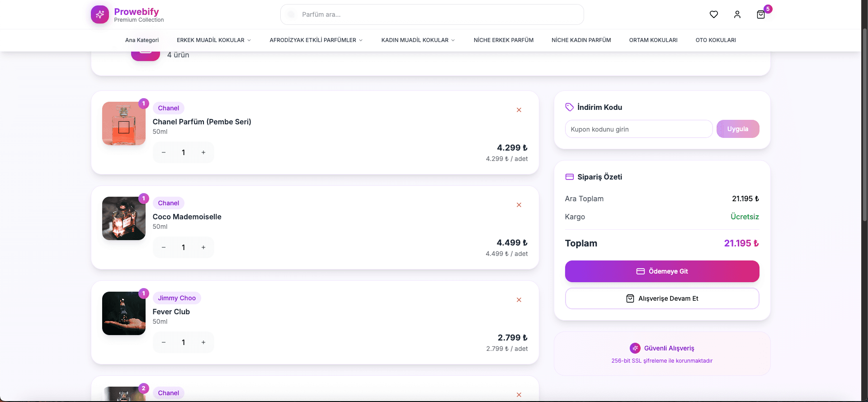
Task: Open the shopping cart icon in header
Action: click(x=761, y=14)
